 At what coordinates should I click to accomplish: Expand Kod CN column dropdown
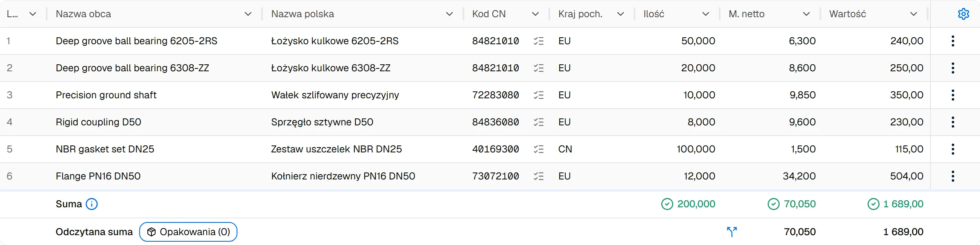click(535, 14)
